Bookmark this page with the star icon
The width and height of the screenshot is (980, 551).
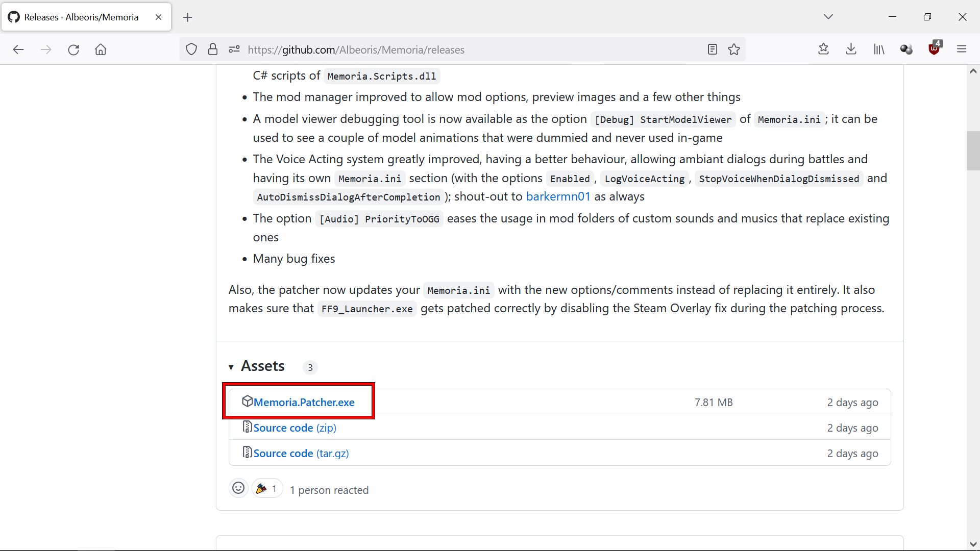coord(734,49)
